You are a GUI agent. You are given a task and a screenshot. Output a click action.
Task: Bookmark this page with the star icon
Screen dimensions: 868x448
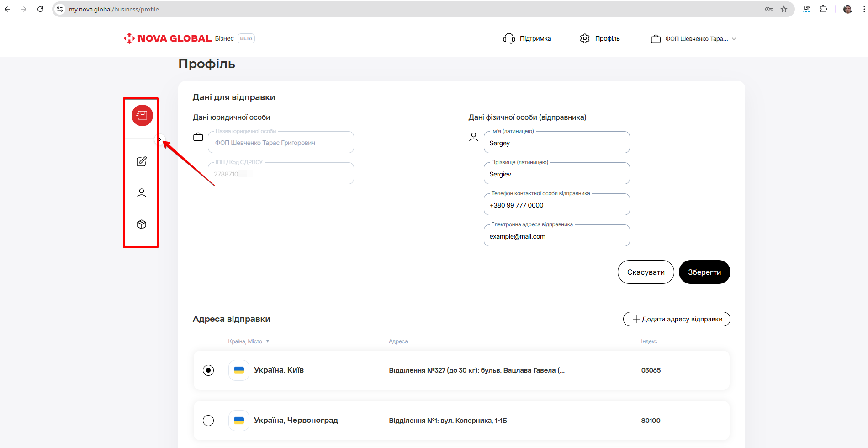tap(784, 9)
